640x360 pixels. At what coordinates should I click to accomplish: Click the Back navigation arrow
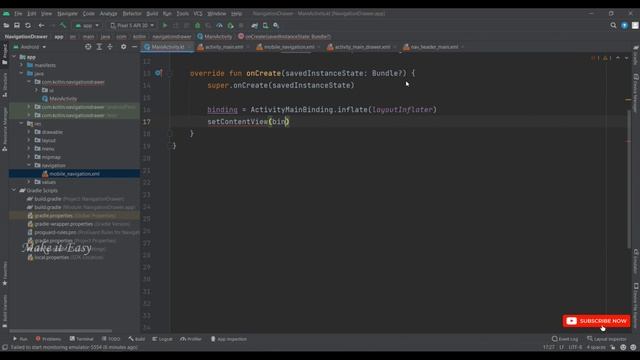[41, 25]
